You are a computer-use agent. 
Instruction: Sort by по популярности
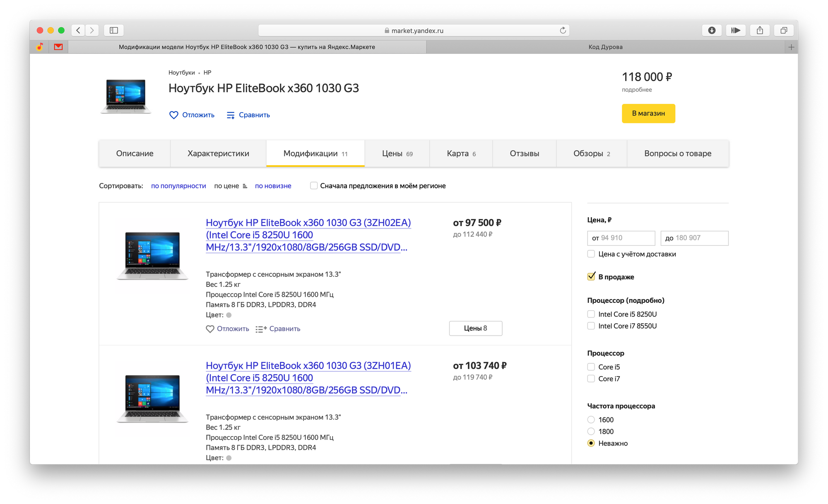point(178,186)
